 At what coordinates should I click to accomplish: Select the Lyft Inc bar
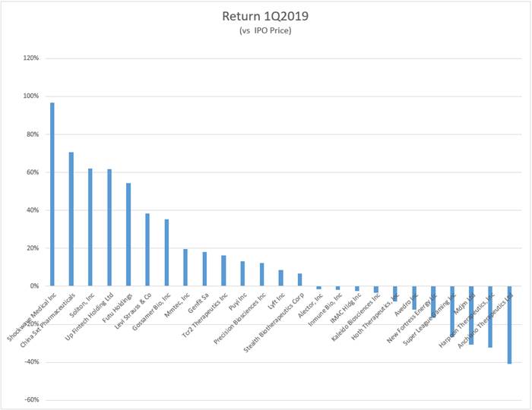click(281, 278)
